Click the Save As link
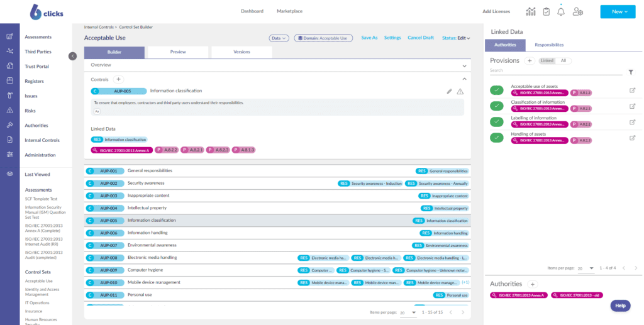 369,38
